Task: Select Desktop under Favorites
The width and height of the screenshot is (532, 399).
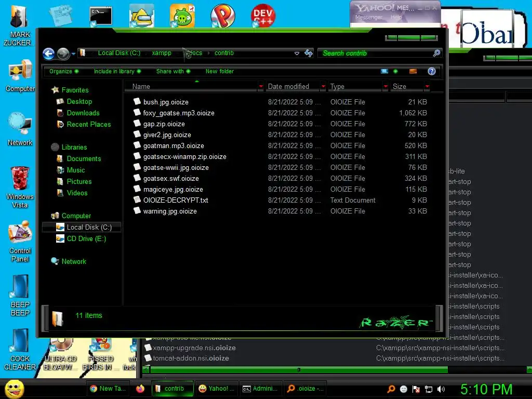Action: point(79,101)
